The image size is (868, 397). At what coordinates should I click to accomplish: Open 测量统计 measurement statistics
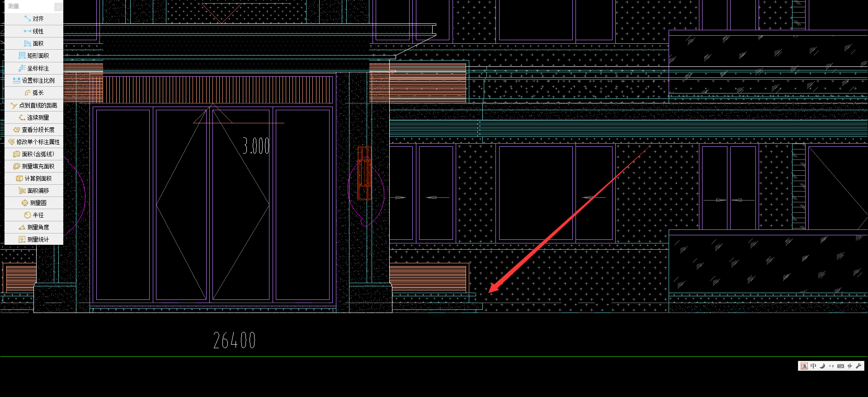pyautogui.click(x=34, y=239)
